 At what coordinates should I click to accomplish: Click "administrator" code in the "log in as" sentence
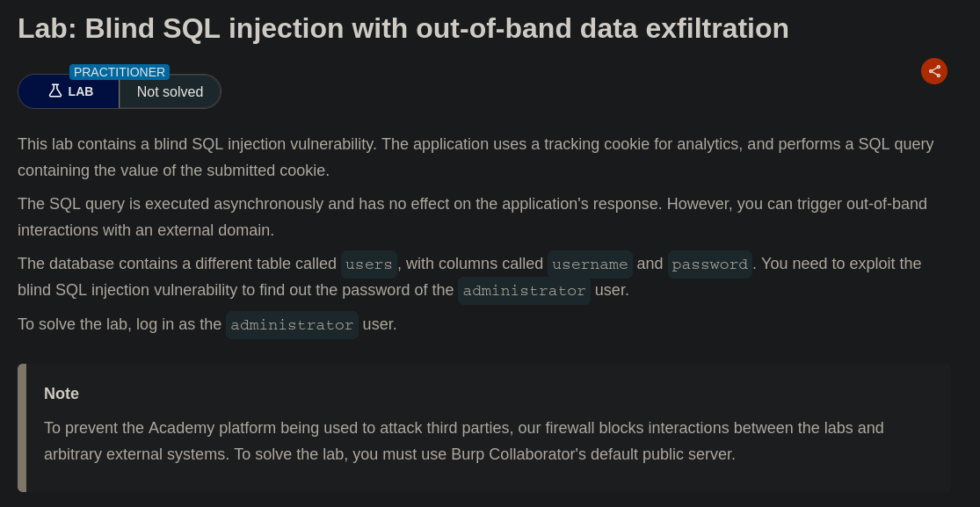click(292, 325)
